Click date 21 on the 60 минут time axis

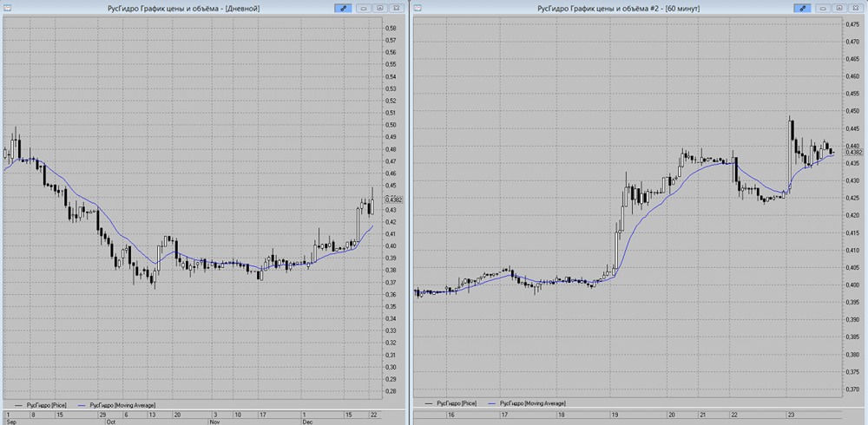click(x=702, y=415)
